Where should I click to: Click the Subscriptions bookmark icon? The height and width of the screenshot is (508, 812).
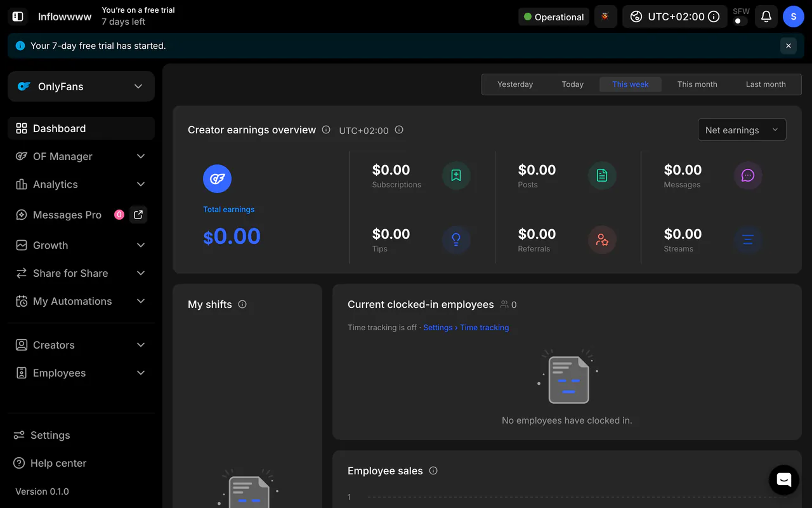tap(456, 176)
